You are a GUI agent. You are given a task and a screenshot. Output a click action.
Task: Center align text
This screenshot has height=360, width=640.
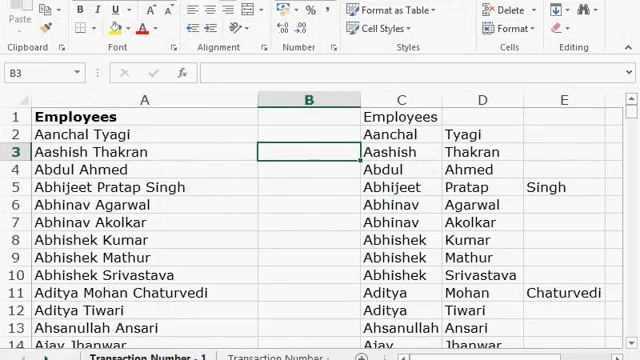210,10
